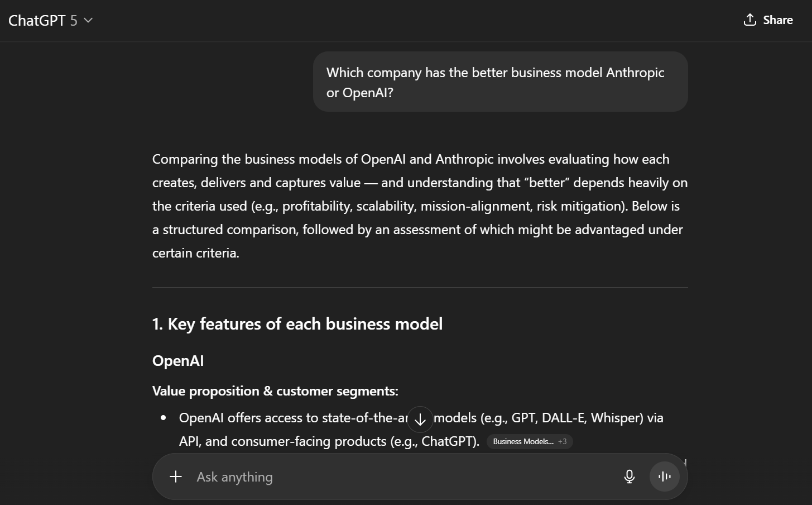Click the version number 5 in the header
Screen dimensions: 812x505
74,21
